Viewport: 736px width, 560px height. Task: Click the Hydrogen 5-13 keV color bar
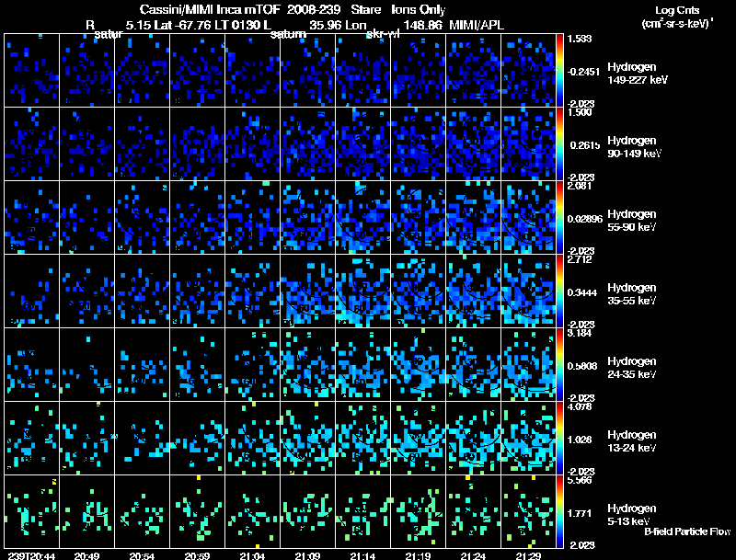point(559,511)
